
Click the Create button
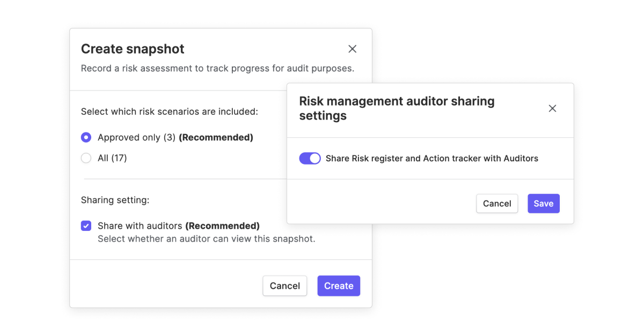pyautogui.click(x=339, y=286)
